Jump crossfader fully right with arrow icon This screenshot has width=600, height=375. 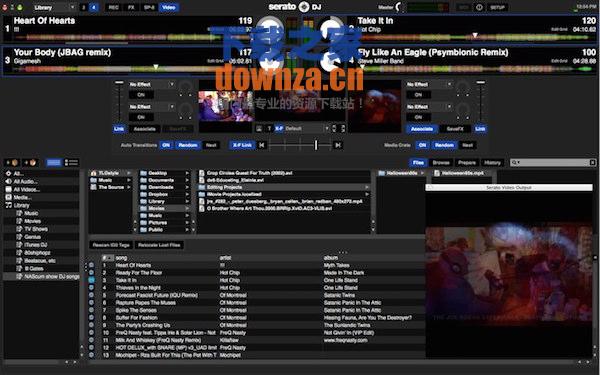pyautogui.click(x=338, y=145)
